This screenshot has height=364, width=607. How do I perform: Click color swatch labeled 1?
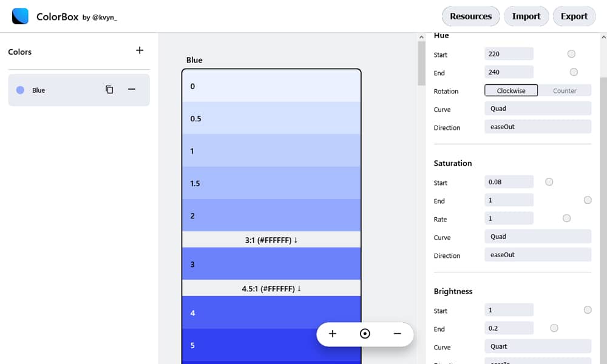click(x=271, y=150)
